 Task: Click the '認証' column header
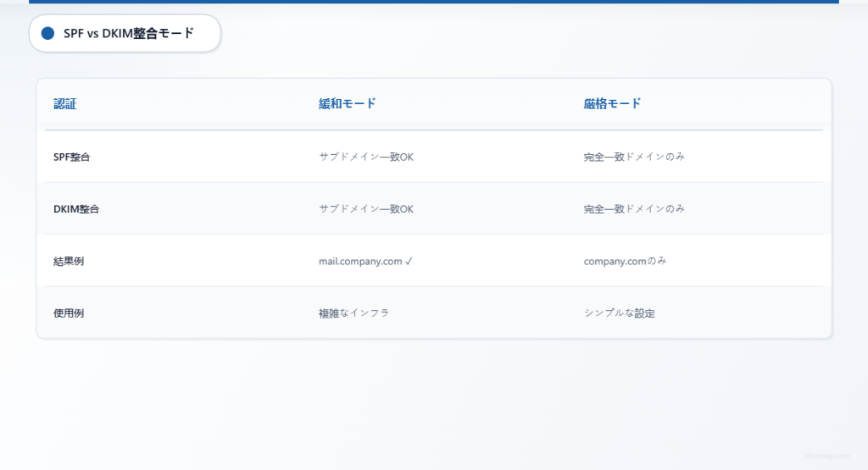(x=64, y=104)
